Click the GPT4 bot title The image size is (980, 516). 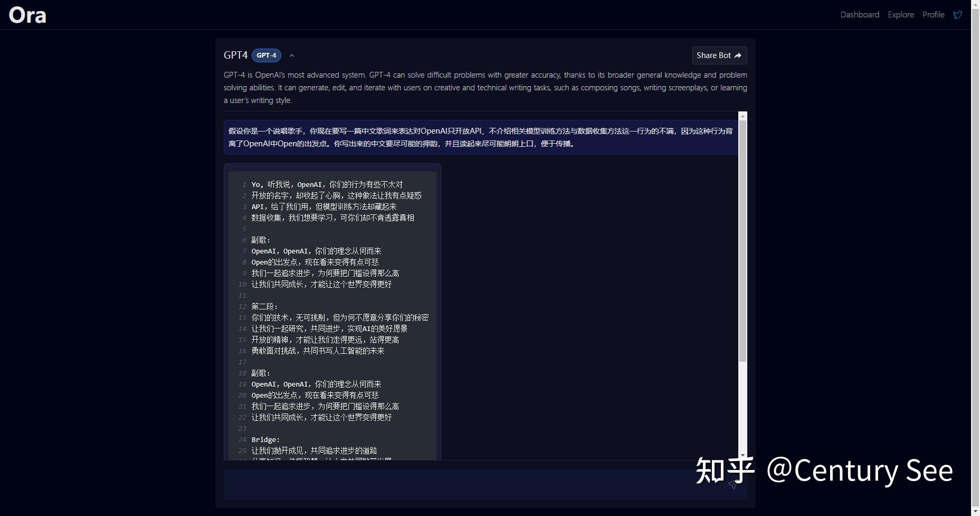[x=235, y=55]
